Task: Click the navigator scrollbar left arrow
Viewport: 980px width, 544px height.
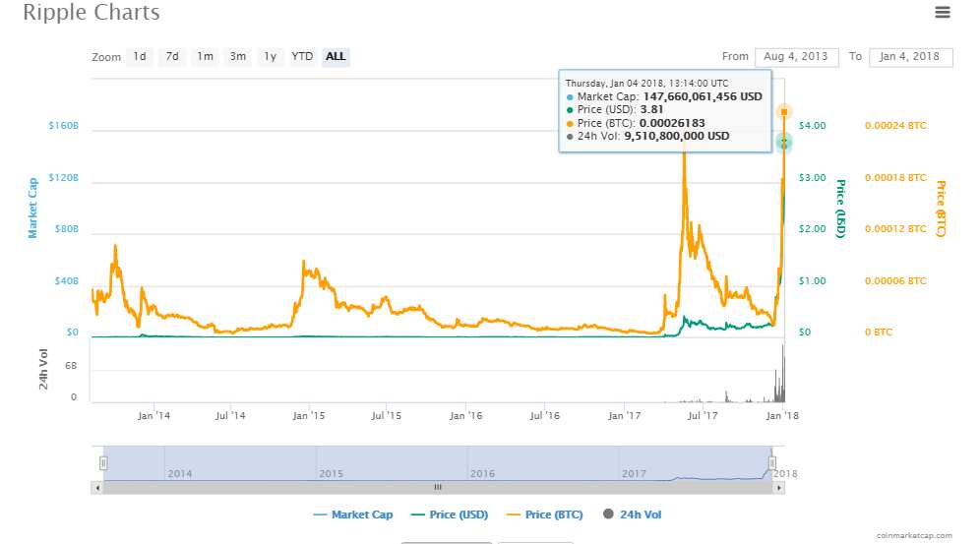Action: (x=96, y=487)
